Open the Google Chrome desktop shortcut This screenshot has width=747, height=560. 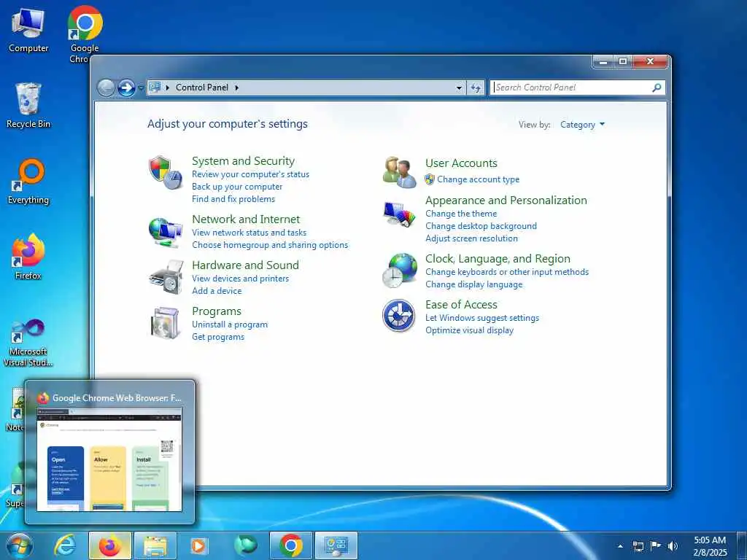(85, 34)
